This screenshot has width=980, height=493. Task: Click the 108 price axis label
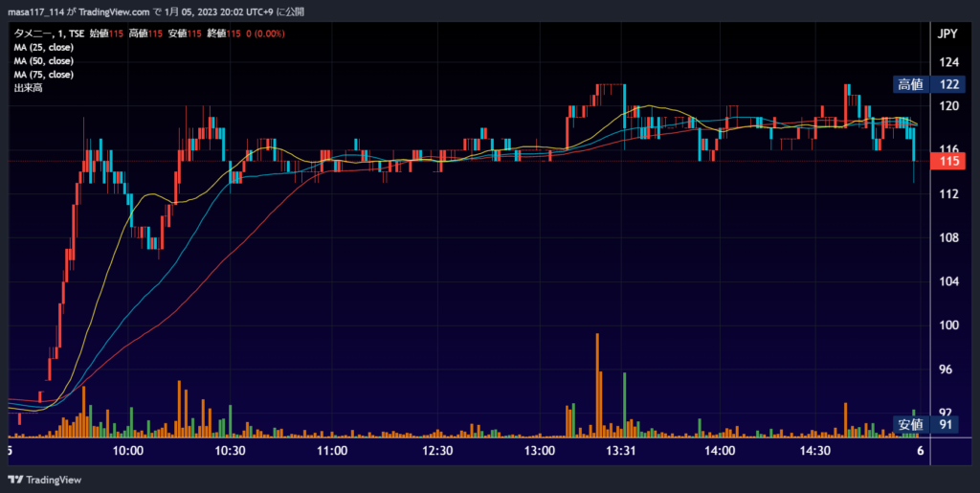[x=948, y=238]
